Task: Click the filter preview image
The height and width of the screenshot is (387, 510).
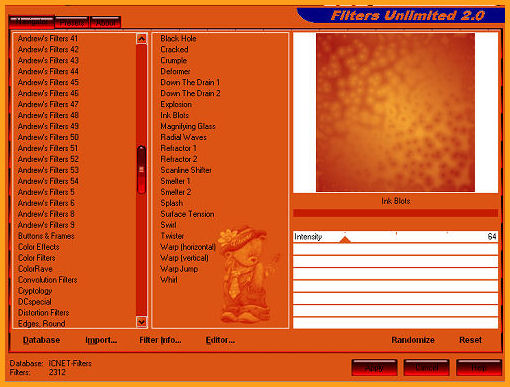Action: (395, 112)
